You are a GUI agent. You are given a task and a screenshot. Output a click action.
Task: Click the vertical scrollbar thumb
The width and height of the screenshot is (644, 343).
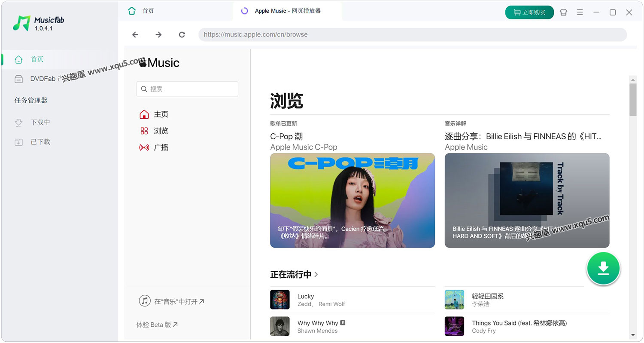[x=633, y=100]
